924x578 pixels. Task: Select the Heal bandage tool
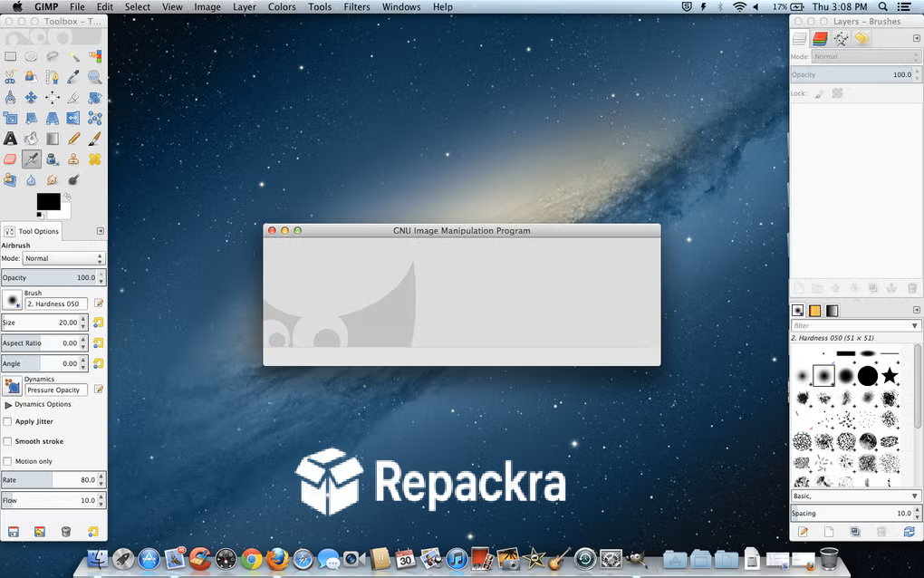[x=95, y=159]
